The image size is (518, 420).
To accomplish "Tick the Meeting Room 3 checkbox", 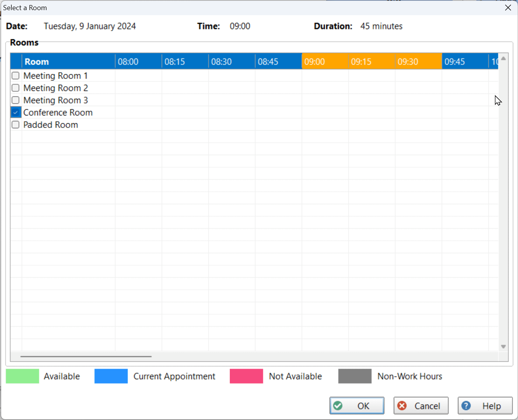I will click(x=16, y=100).
